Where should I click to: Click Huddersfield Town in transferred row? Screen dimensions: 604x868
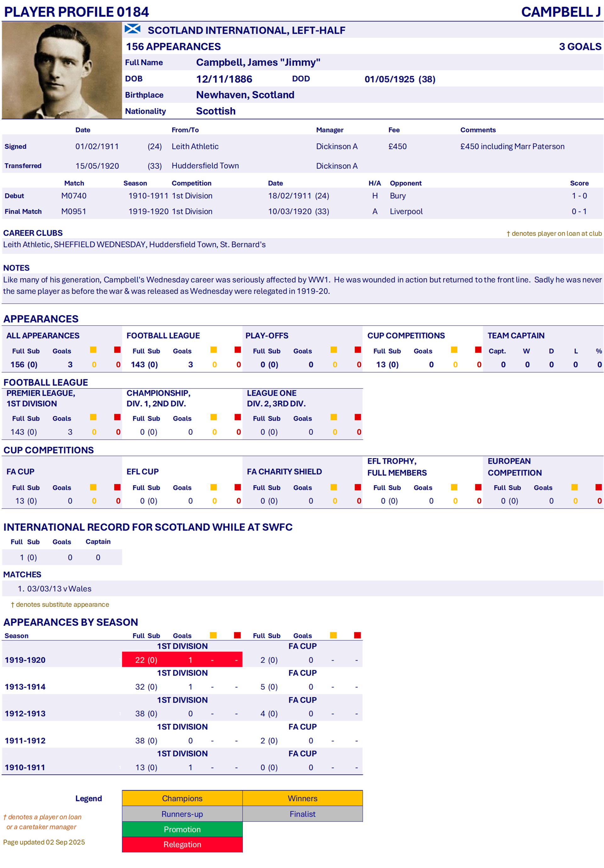[x=205, y=166]
